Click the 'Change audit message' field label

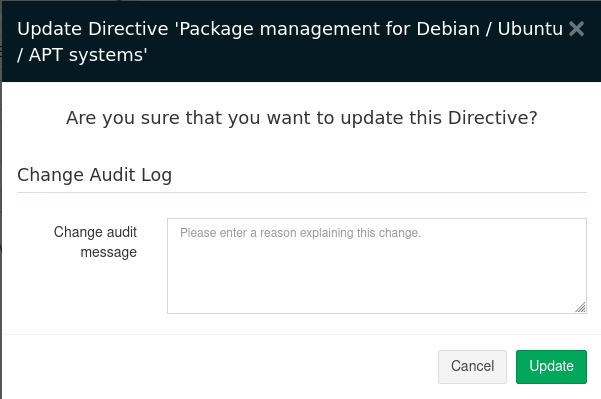pyautogui.click(x=95, y=242)
